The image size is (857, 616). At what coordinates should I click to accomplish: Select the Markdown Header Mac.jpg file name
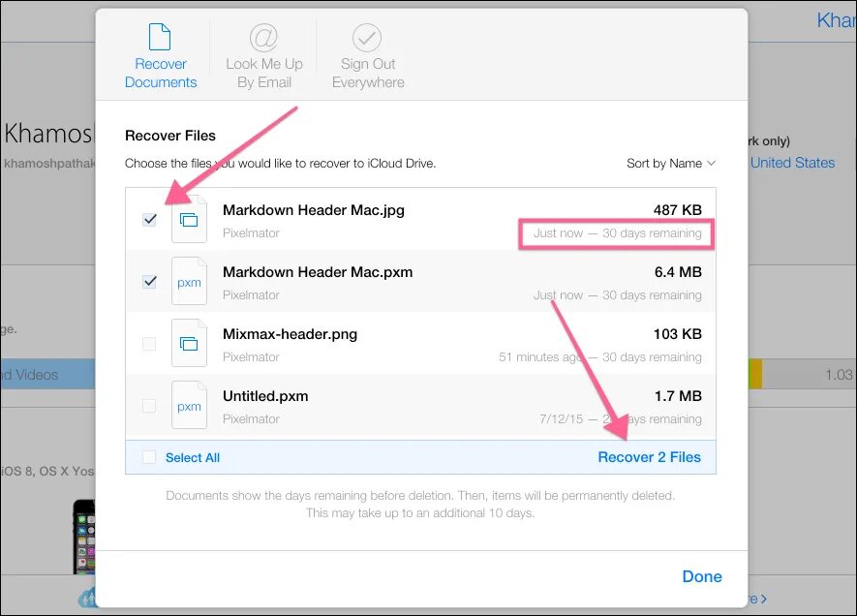click(314, 210)
